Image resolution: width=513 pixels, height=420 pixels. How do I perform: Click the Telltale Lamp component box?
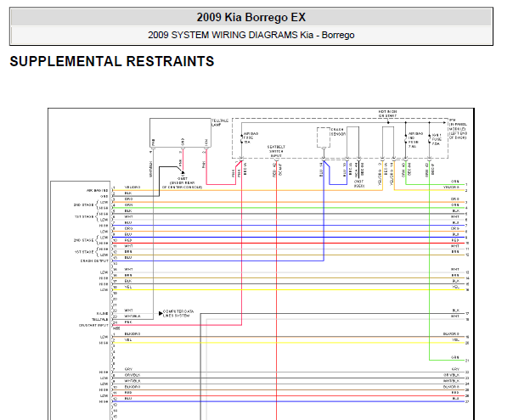(180, 132)
